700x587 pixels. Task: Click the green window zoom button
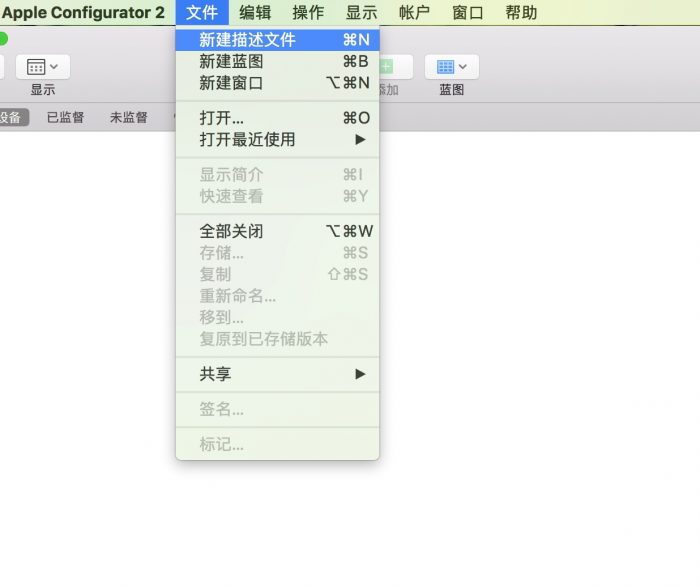click(x=3, y=38)
